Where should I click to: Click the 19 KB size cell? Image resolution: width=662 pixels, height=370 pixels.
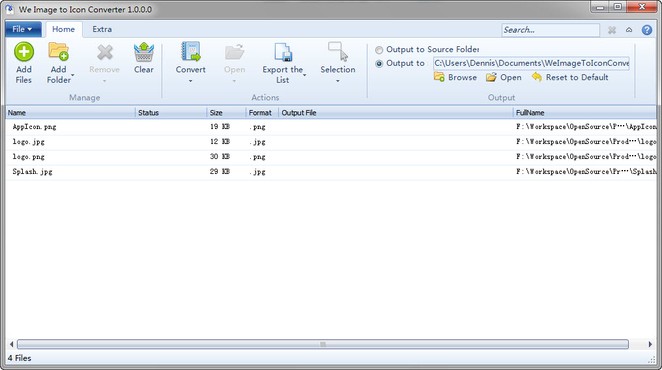point(220,127)
